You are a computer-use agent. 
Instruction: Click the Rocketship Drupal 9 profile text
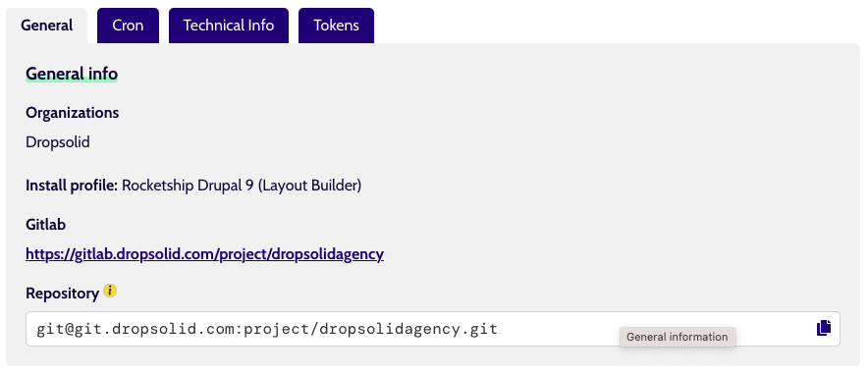coord(242,185)
